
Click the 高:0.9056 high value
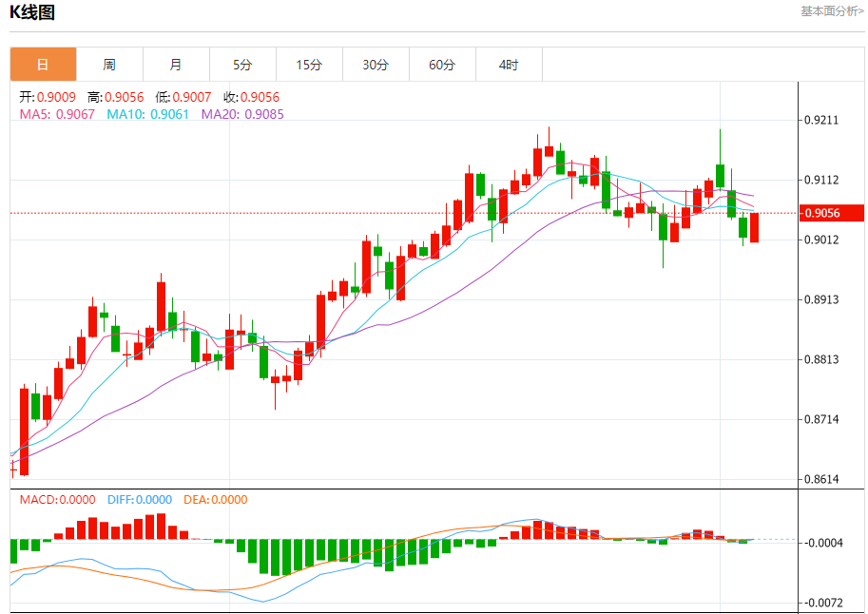pyautogui.click(x=115, y=98)
